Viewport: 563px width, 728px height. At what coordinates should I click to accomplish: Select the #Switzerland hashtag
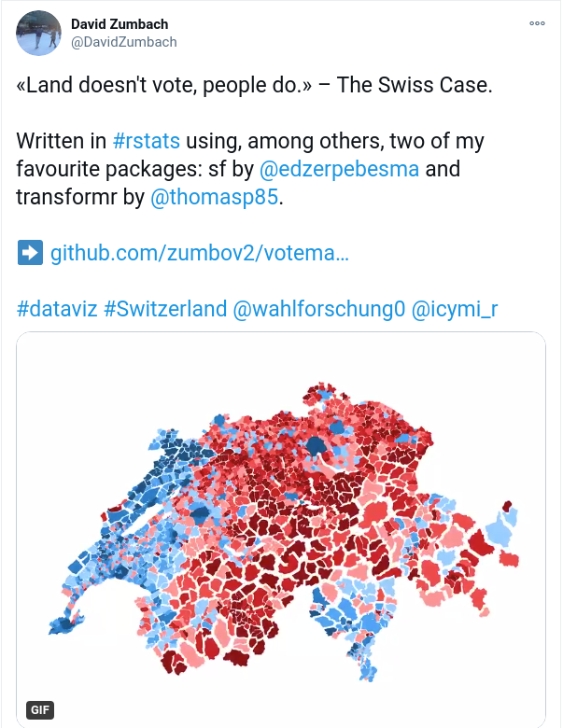(165, 309)
